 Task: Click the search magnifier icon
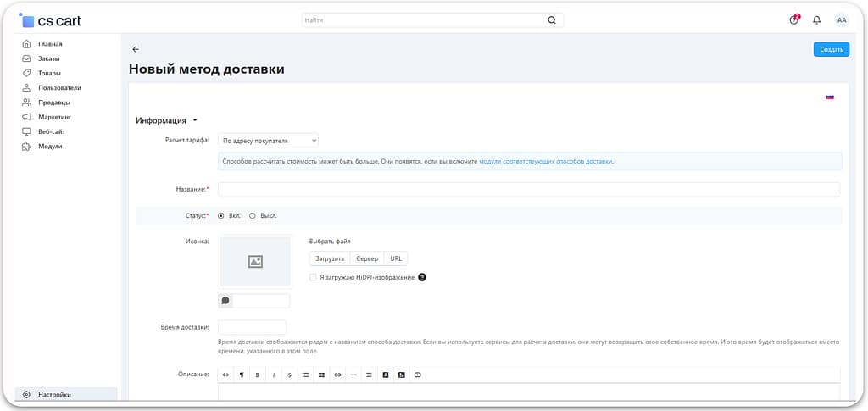552,20
